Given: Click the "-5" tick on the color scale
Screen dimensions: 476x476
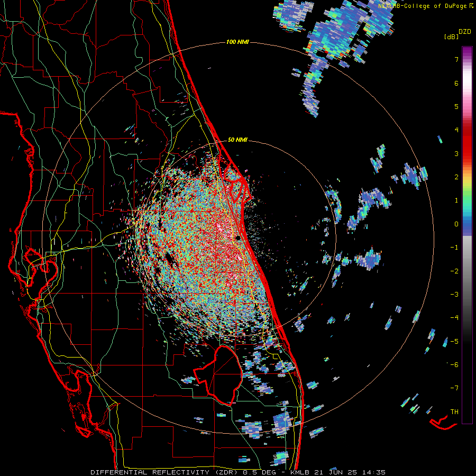Looking at the screenshot, I should click(x=454, y=342).
